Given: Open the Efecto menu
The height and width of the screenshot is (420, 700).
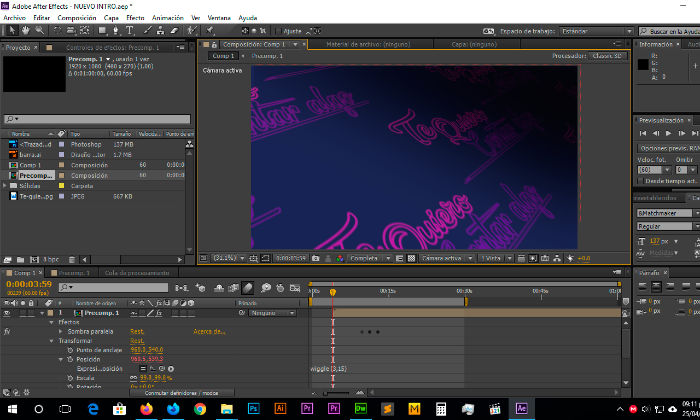Looking at the screenshot, I should click(135, 18).
